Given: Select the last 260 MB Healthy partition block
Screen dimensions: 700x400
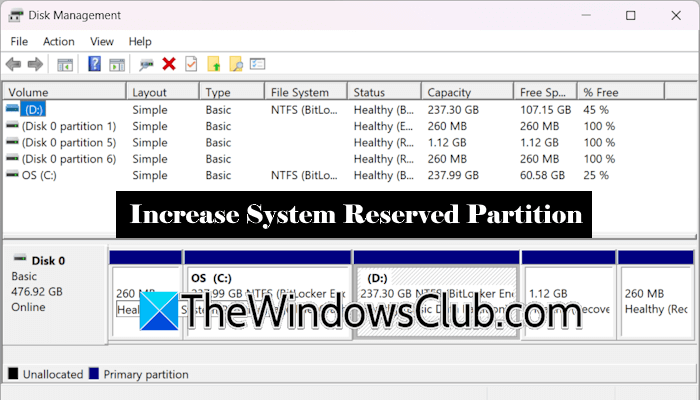Looking at the screenshot, I should click(x=656, y=295).
